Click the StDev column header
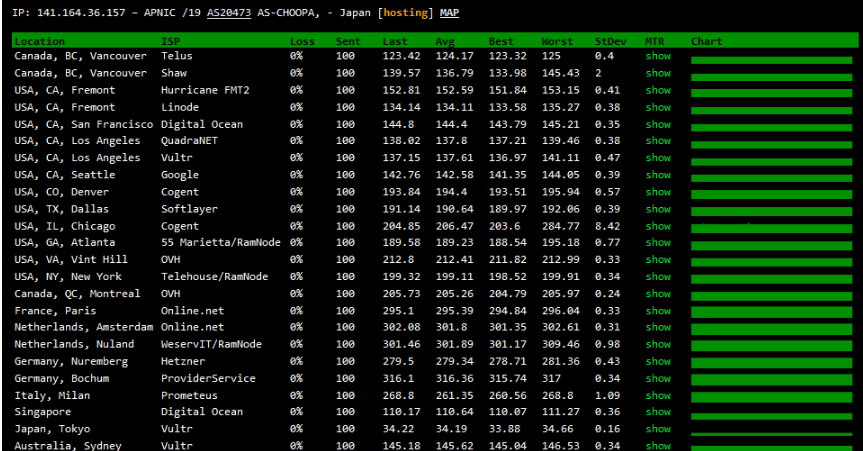This screenshot has width=863, height=451. pos(610,41)
